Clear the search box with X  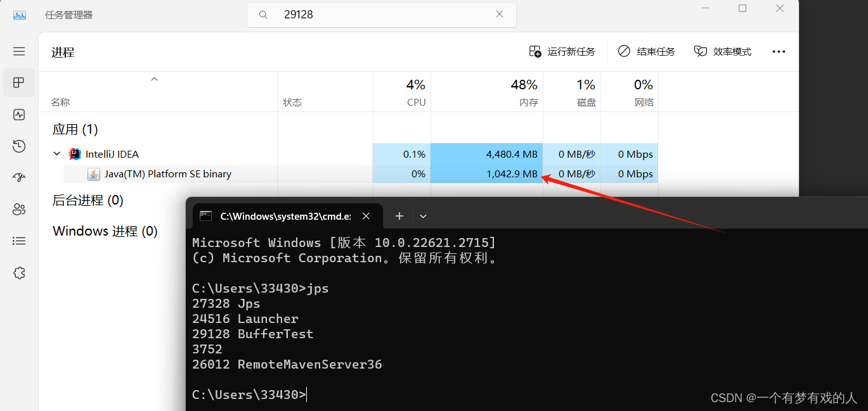pos(500,15)
